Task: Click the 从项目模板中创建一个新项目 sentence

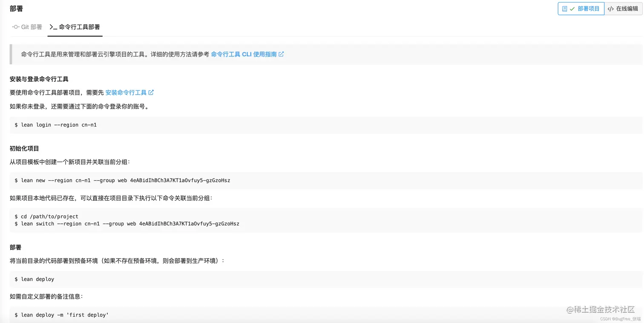Action: click(70, 162)
